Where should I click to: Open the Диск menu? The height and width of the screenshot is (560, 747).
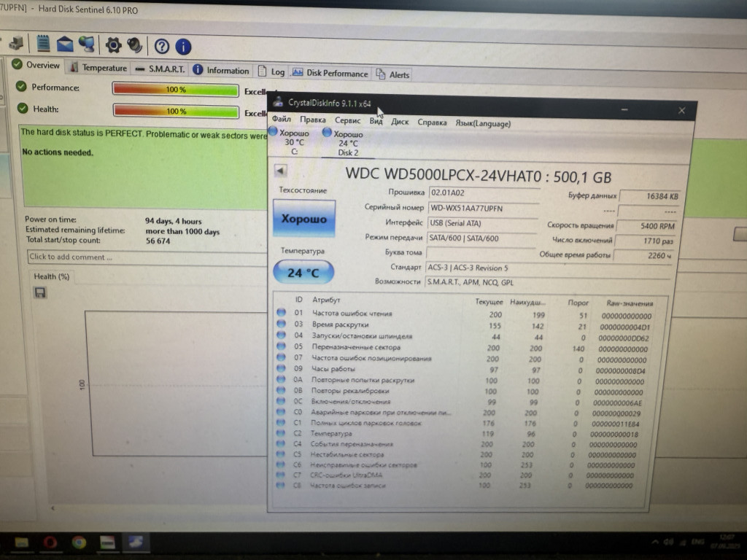click(400, 122)
